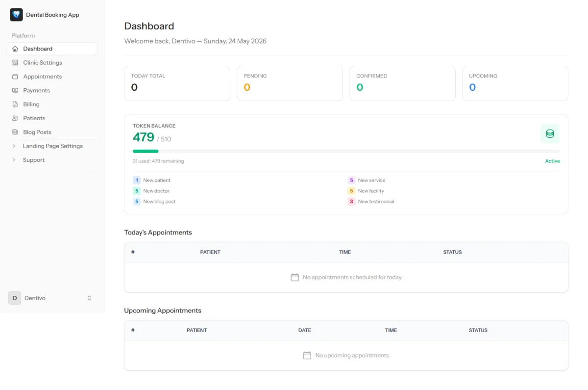This screenshot has width=588, height=390.
Task: Click the Payments icon in sidebar
Action: click(x=15, y=90)
